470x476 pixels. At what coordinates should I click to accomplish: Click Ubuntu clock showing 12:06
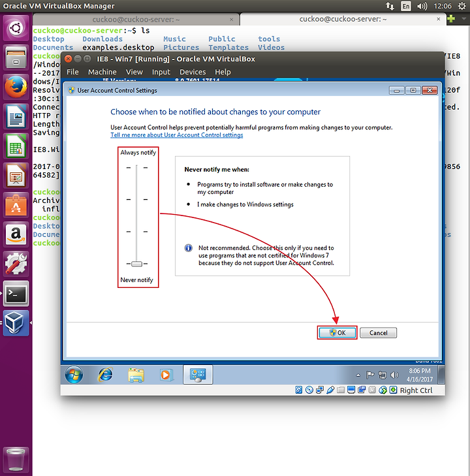[443, 6]
